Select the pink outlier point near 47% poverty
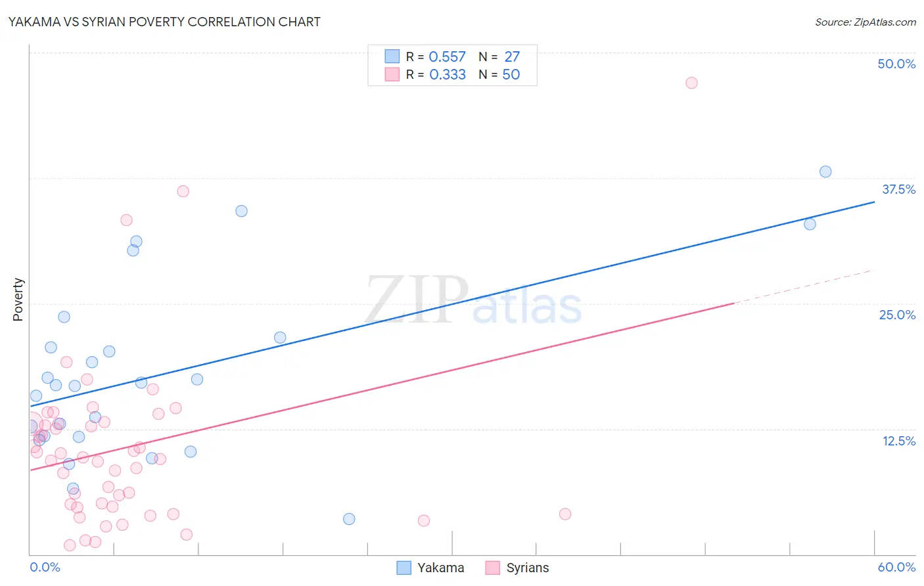The width and height of the screenshot is (924, 586). click(x=691, y=83)
